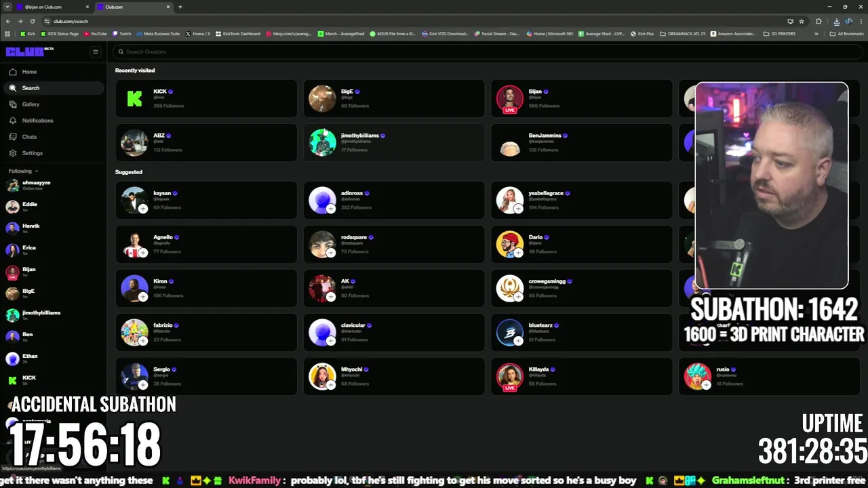Open BenJammins creator card
Image resolution: width=868 pixels, height=488 pixels.
[582, 142]
